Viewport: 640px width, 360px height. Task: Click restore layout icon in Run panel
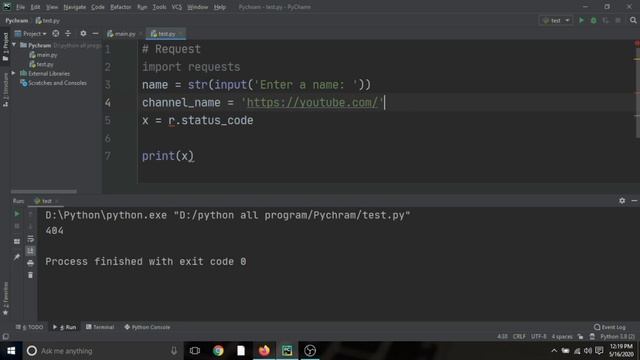pyautogui.click(x=17, y=241)
